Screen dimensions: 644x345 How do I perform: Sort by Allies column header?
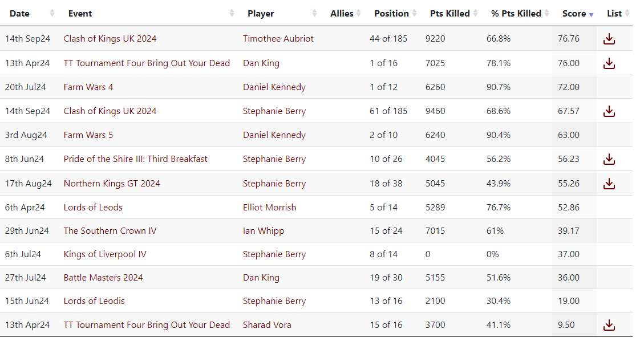coord(342,14)
